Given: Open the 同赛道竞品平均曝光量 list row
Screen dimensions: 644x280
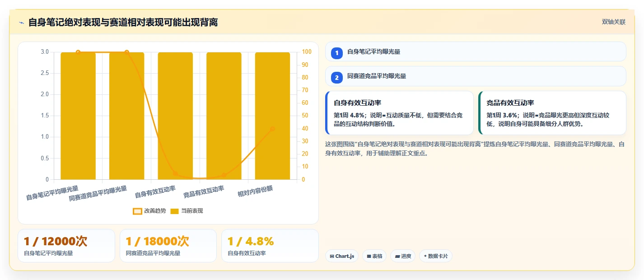Looking at the screenshot, I should click(476, 76).
